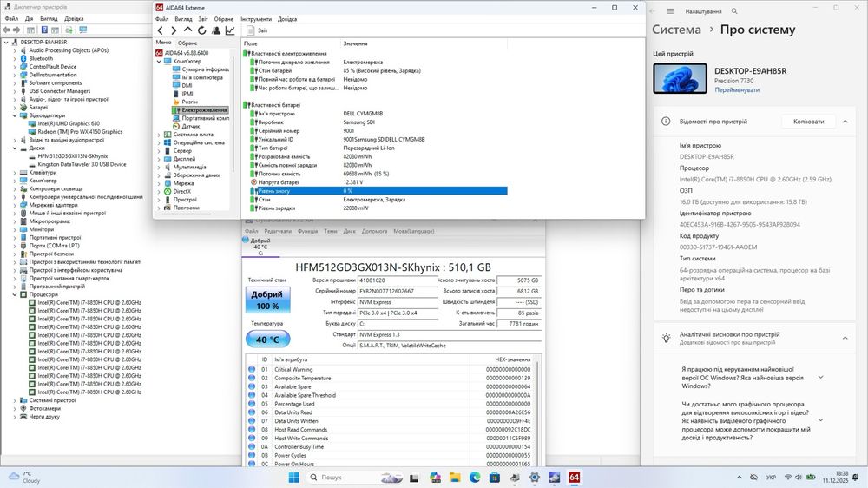
Task: Click the 40 °C temperature button
Action: (x=267, y=339)
